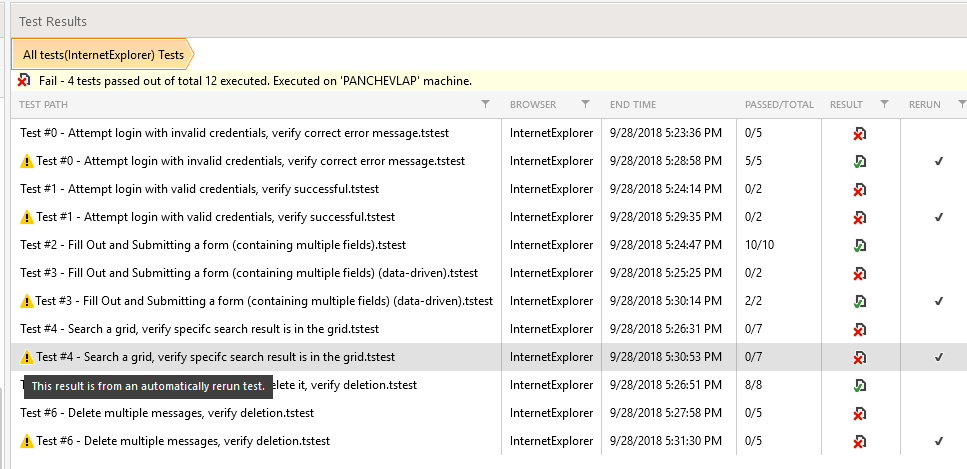Click the failed result icon for Test #4 at 5:30:53 PM
This screenshot has height=469, width=967.
tap(860, 357)
